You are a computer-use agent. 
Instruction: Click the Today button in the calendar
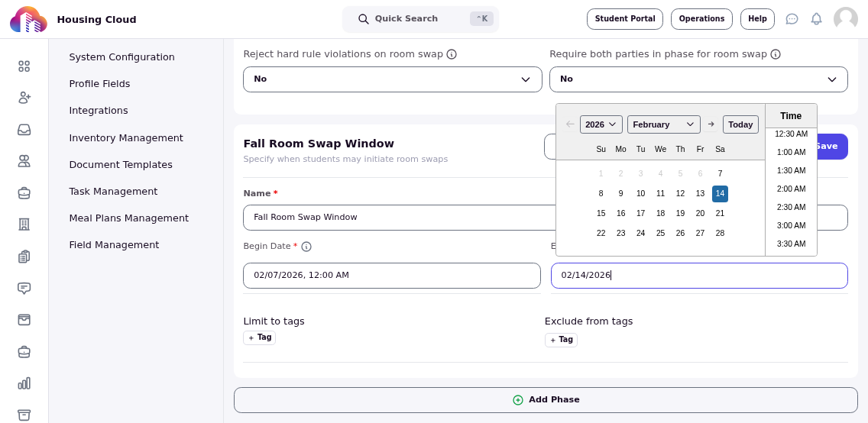pyautogui.click(x=740, y=124)
